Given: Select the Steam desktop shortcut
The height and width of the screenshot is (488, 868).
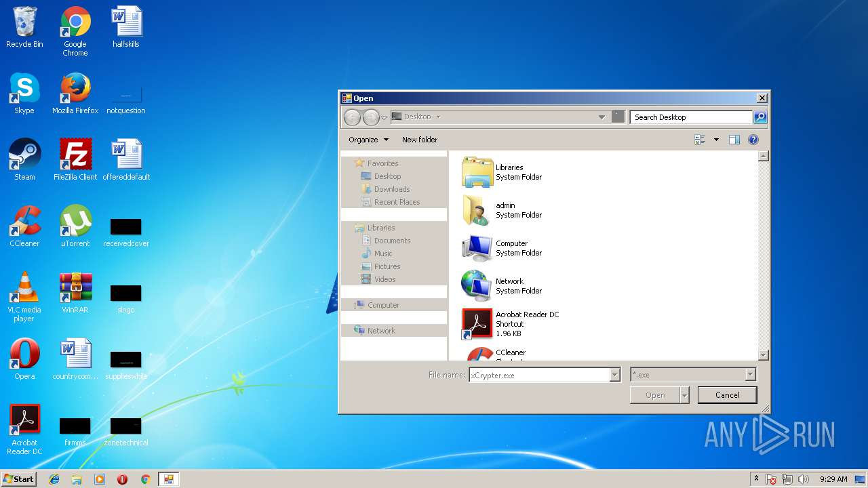Looking at the screenshot, I should [24, 161].
